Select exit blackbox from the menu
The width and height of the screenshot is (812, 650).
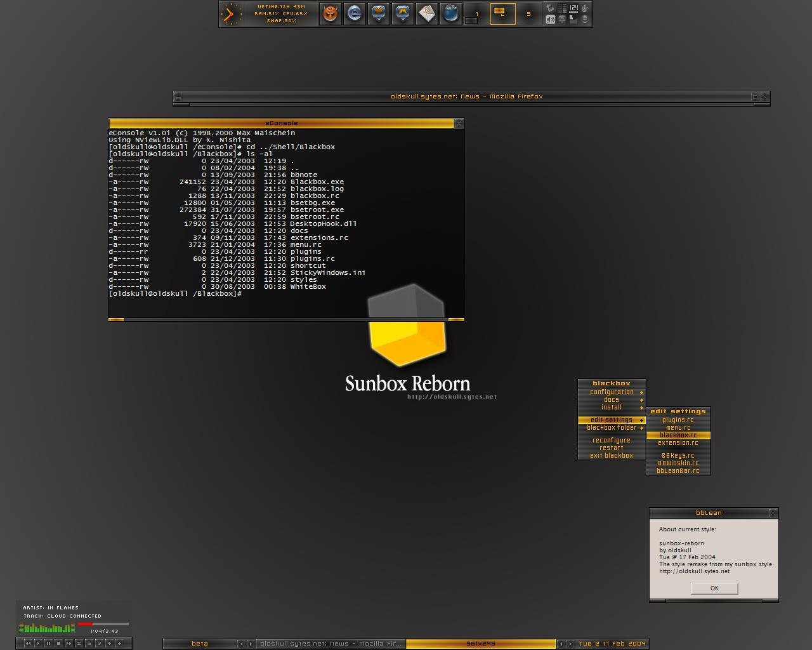612,456
